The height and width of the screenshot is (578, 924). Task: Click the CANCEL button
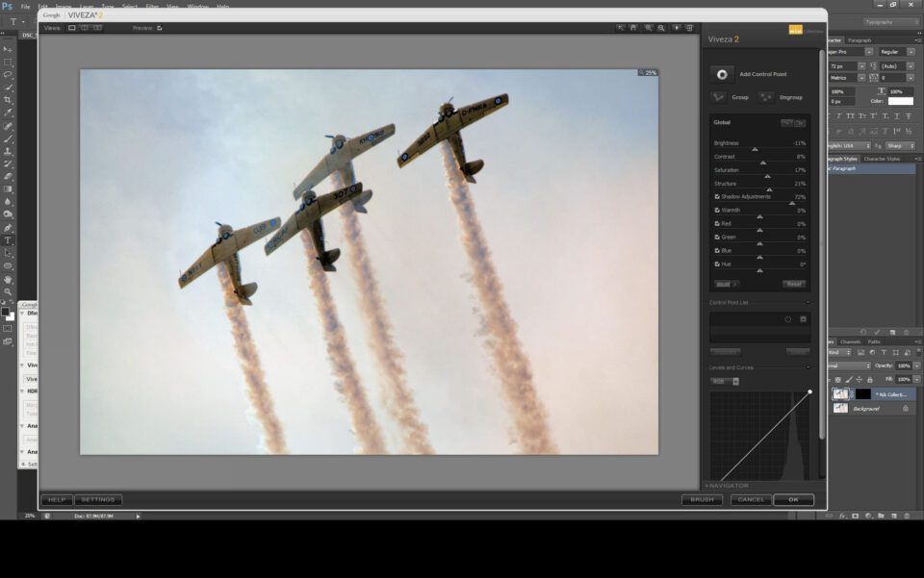751,500
